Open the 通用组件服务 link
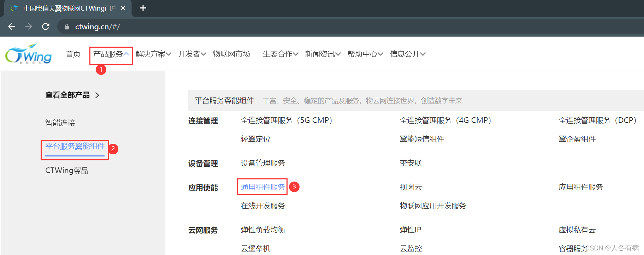This screenshot has width=644, height=255. (x=263, y=187)
